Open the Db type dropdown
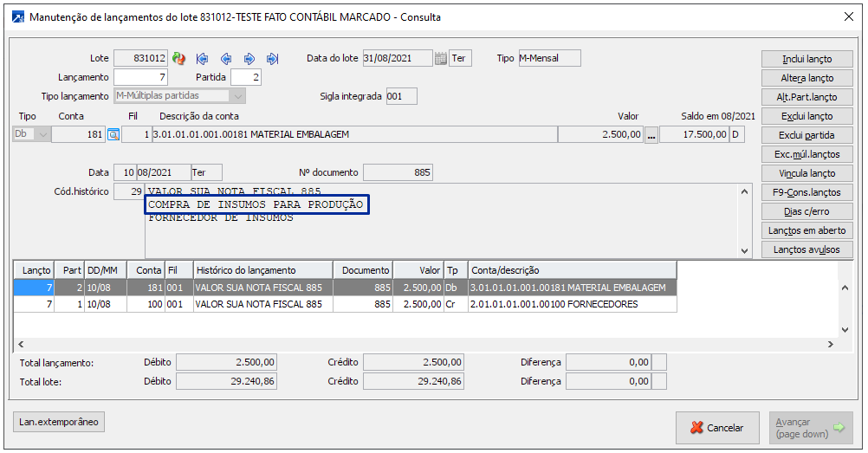Image resolution: width=868 pixels, height=453 pixels. click(x=42, y=134)
